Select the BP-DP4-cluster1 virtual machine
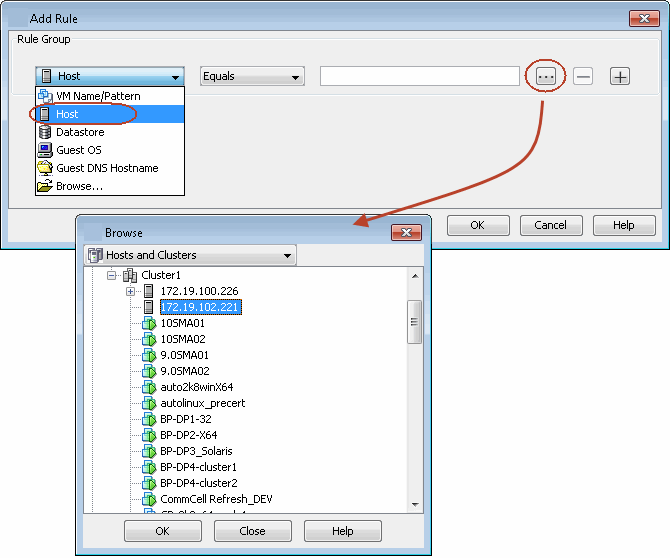Screen dimensions: 670x558 coord(198,467)
